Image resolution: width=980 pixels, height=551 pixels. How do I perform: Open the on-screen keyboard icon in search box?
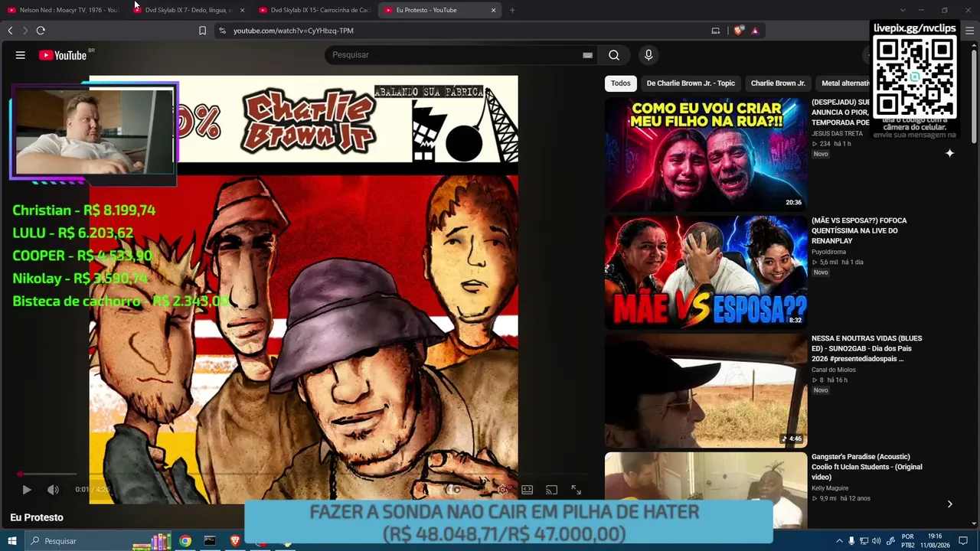click(587, 55)
